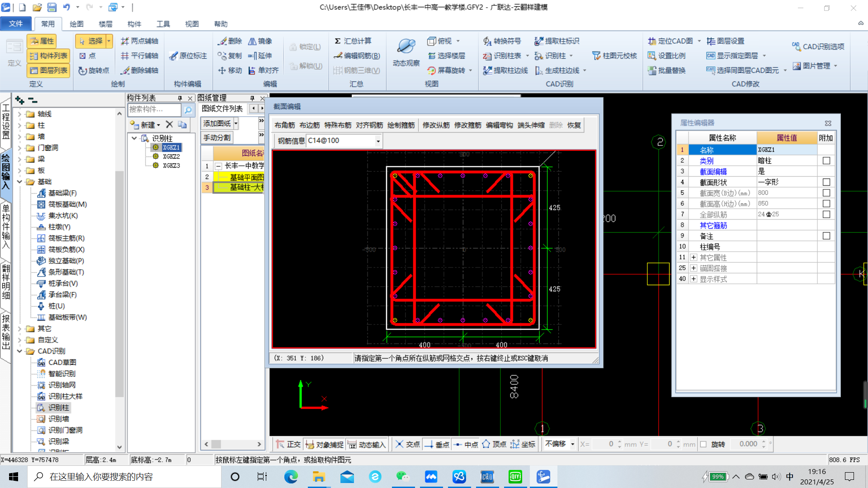This screenshot has height=488, width=868.
Task: Click the 汇总计算 sum icon
Action: point(338,41)
